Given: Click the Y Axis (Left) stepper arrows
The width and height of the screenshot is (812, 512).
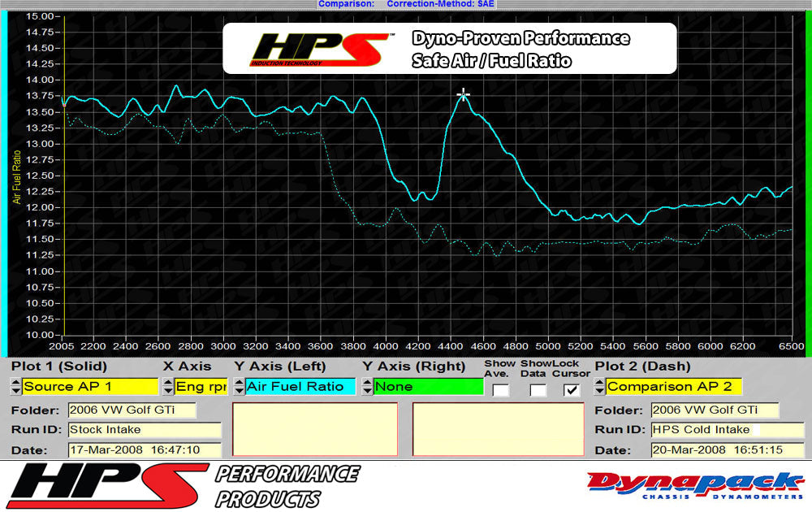Looking at the screenshot, I should 239,387.
